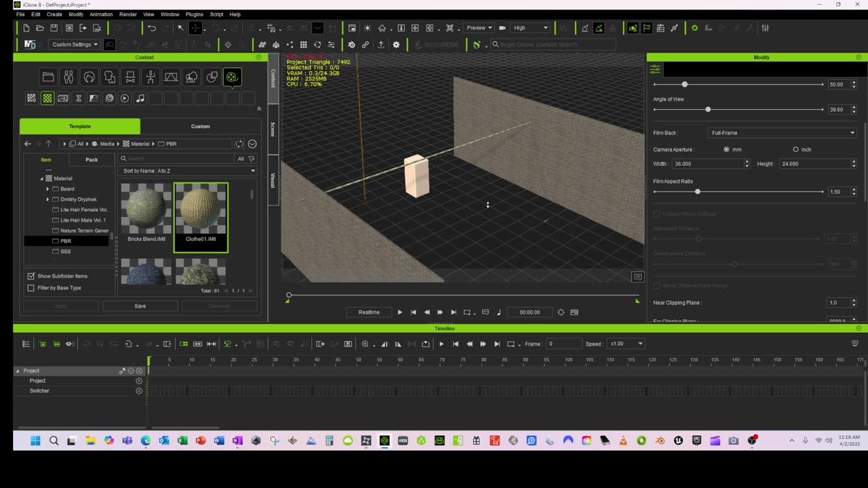Expand the Beard folder in tree

(x=47, y=189)
